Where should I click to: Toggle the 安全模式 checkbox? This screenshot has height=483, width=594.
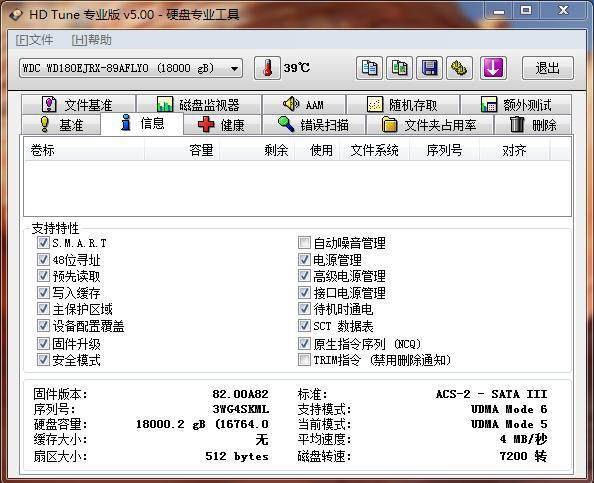(x=43, y=360)
